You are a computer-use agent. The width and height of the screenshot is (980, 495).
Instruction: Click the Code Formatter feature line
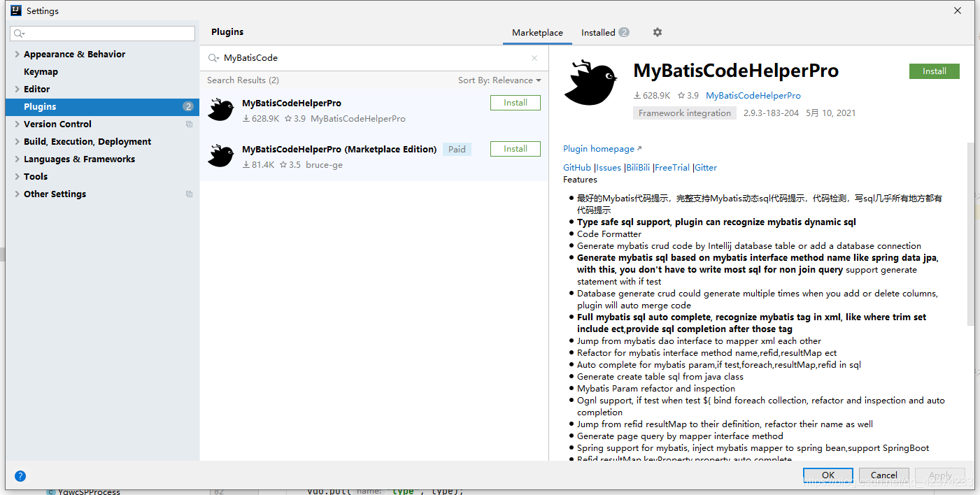609,234
